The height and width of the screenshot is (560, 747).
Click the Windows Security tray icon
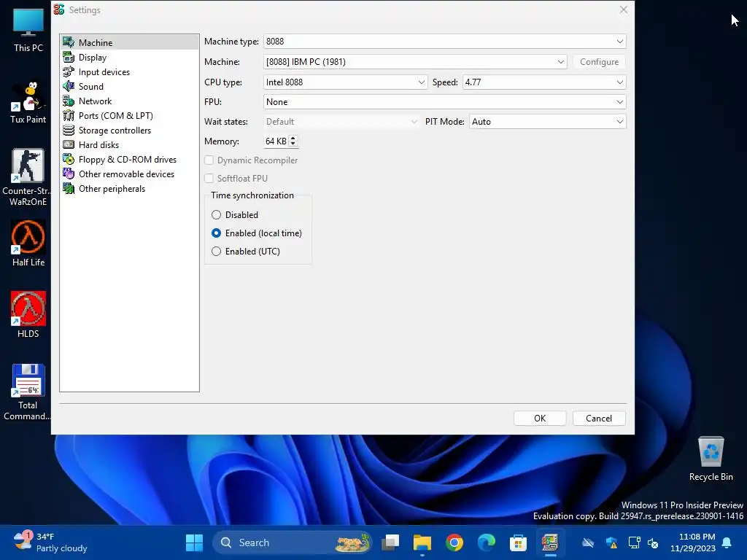pyautogui.click(x=612, y=542)
